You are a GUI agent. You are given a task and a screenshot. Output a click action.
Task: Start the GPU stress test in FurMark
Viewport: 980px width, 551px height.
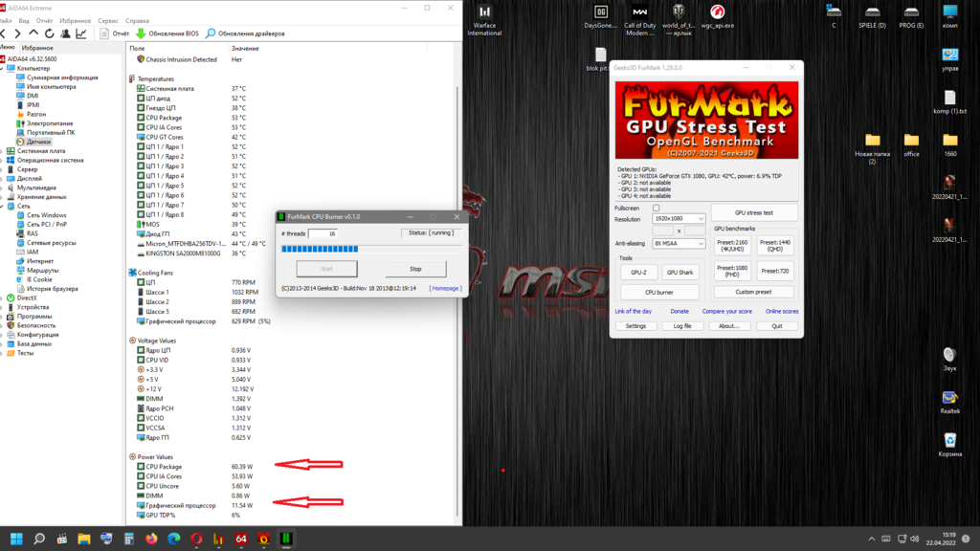754,213
